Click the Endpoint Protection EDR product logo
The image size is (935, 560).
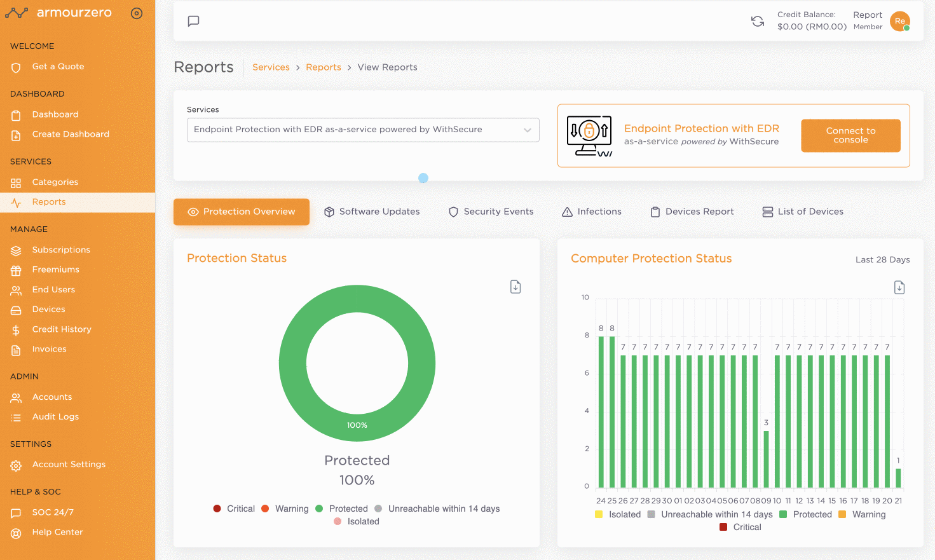click(589, 136)
